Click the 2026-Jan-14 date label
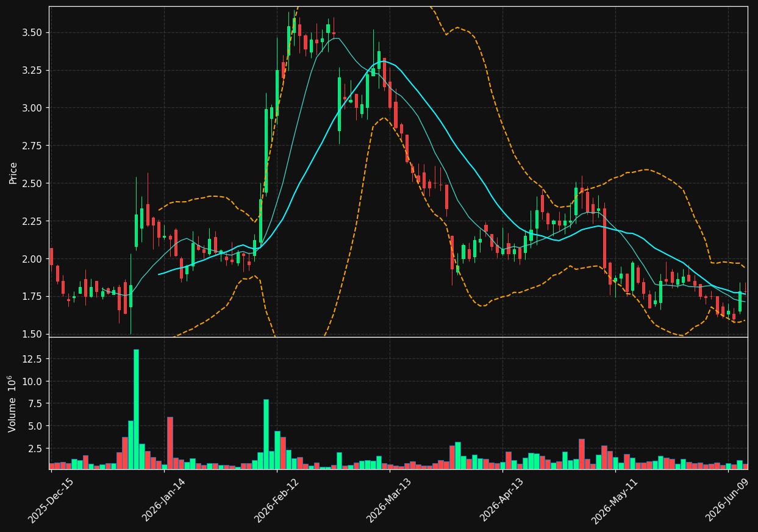 (163, 500)
